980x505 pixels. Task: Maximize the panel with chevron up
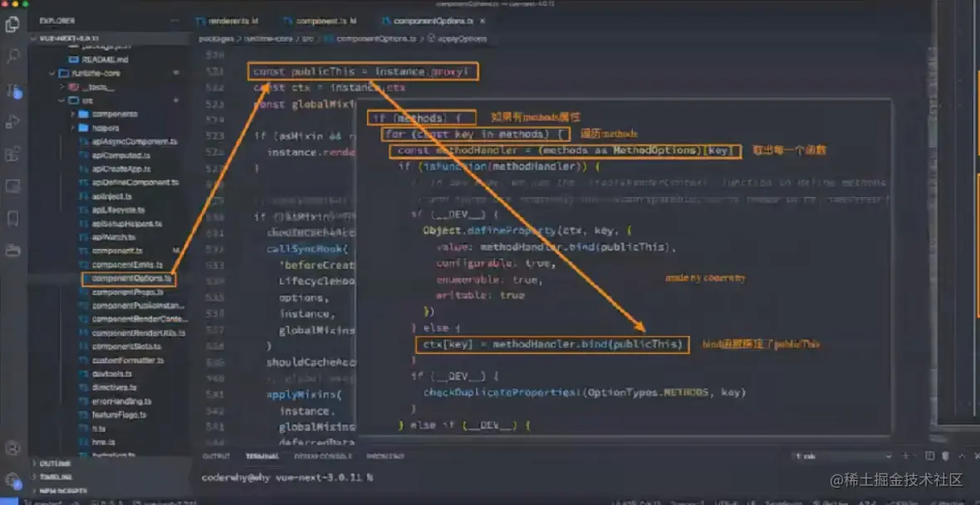[x=961, y=456]
